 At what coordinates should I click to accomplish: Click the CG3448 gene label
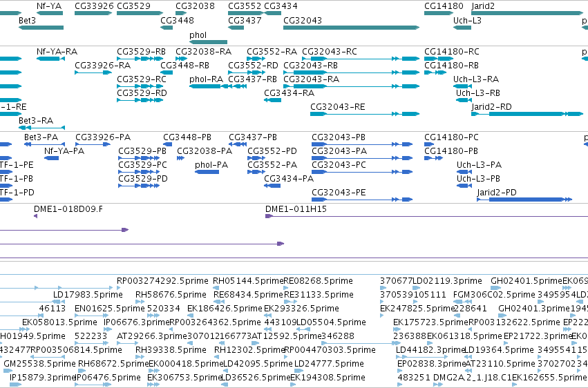click(x=177, y=20)
